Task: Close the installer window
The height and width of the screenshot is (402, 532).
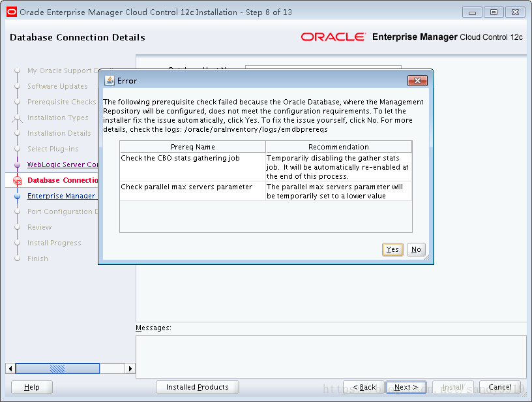Action: point(515,12)
